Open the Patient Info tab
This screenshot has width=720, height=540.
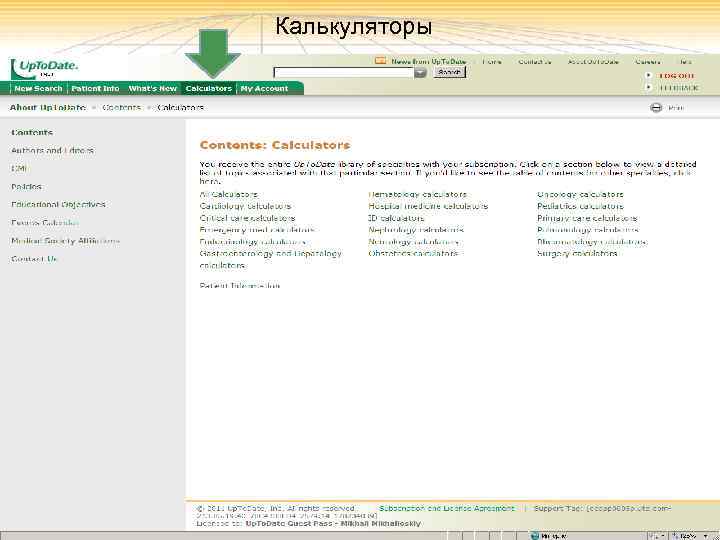95,89
